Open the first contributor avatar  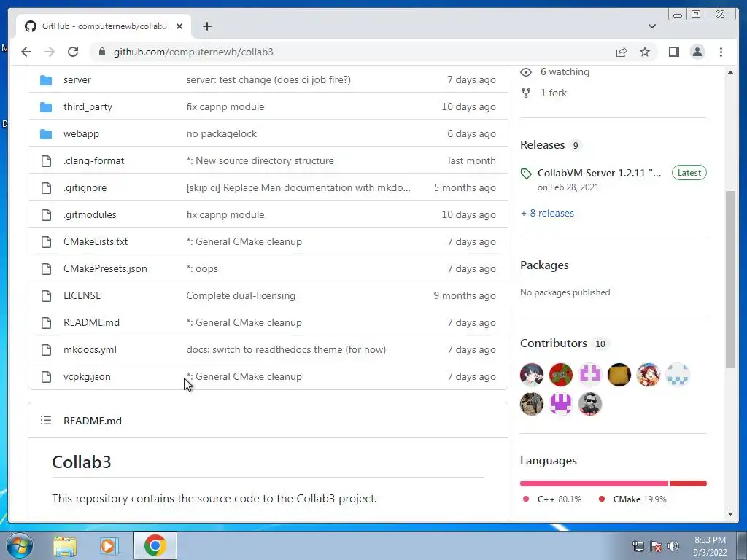532,375
